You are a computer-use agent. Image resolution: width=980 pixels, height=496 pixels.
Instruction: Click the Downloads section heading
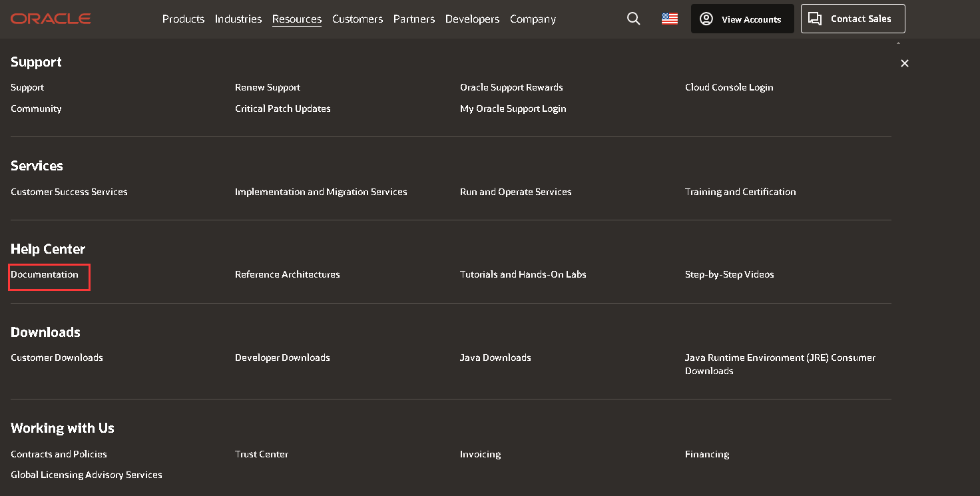coord(45,332)
